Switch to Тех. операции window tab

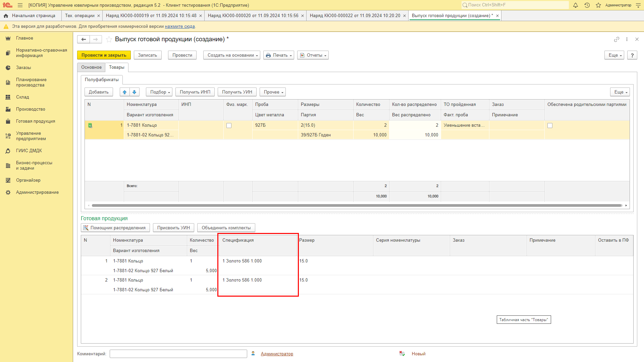(80, 16)
